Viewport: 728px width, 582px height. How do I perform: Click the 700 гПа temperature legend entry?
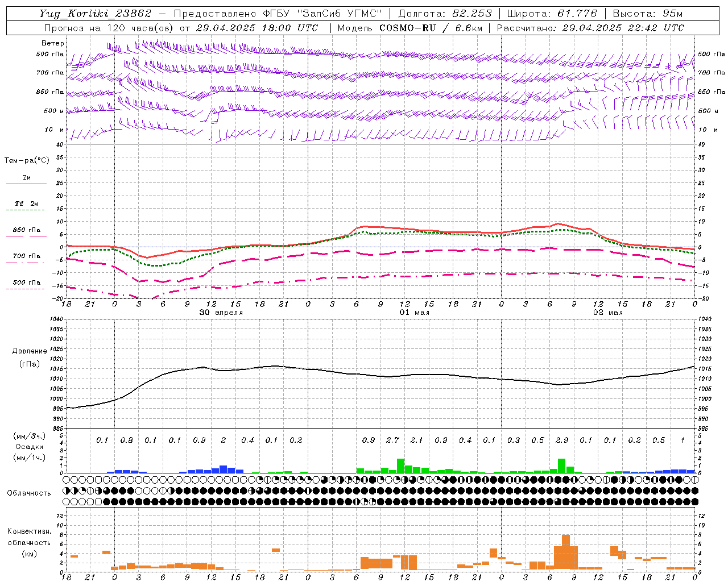click(x=27, y=256)
